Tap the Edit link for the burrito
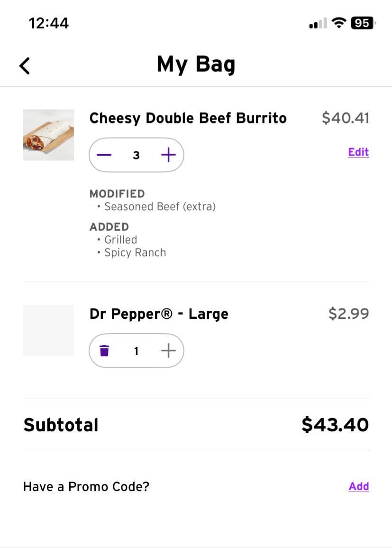The height and width of the screenshot is (548, 392). tap(358, 152)
